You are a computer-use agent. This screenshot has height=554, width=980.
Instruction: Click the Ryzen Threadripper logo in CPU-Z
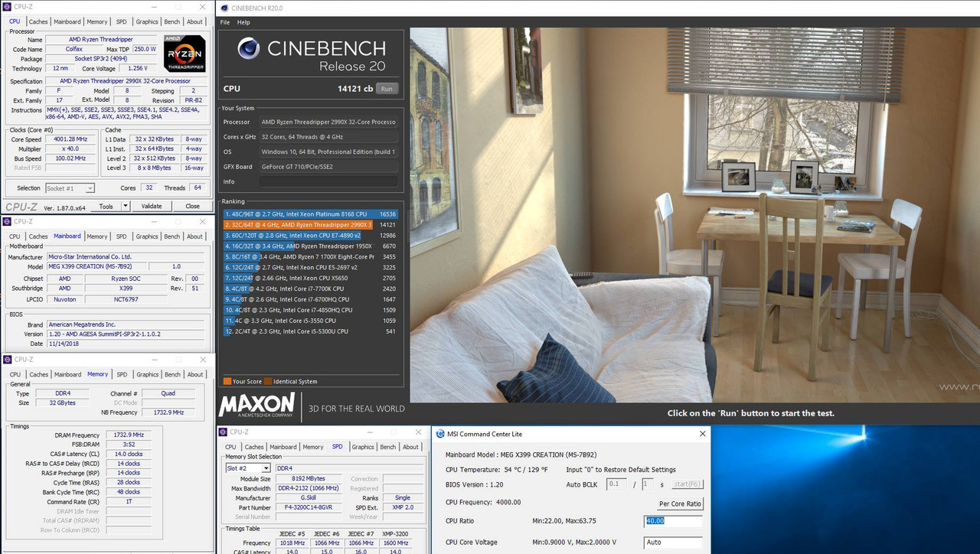point(185,54)
